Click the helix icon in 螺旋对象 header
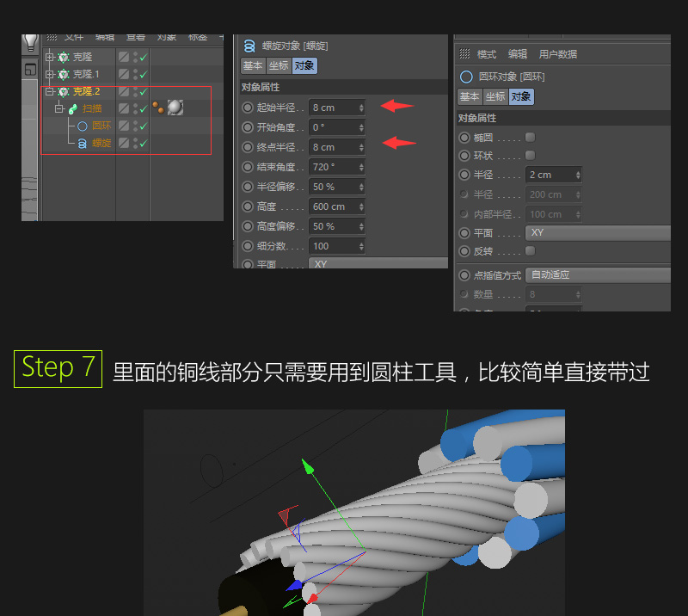 (249, 46)
